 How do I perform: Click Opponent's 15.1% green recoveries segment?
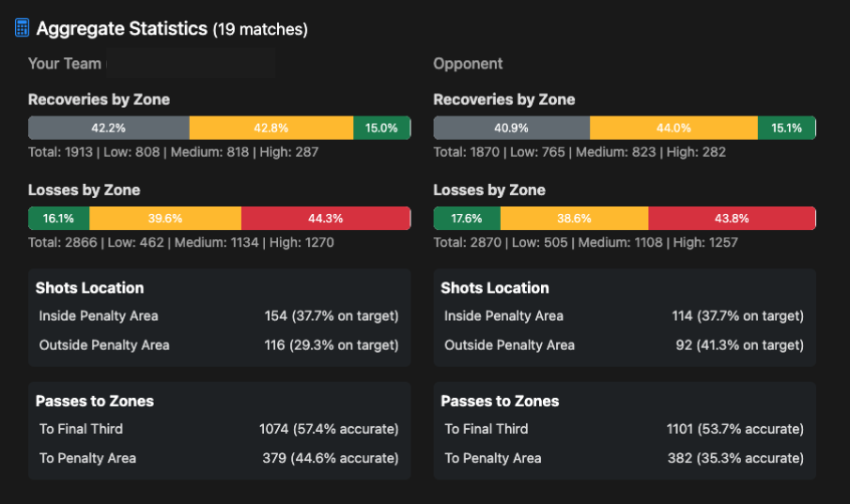pyautogui.click(x=786, y=129)
